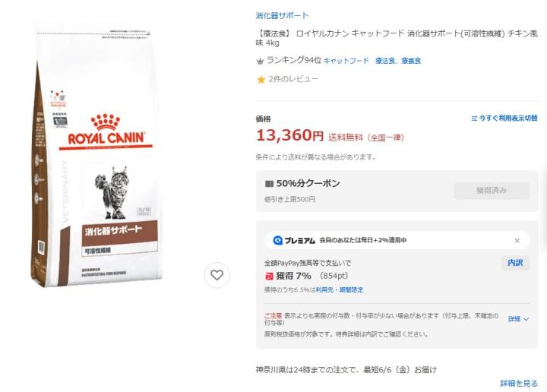Open the キャットフード ranking link
The width and height of the screenshot is (547, 392).
point(346,61)
